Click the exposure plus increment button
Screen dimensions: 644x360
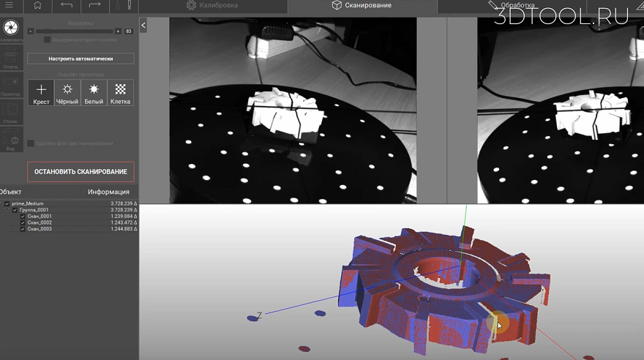coord(118,31)
